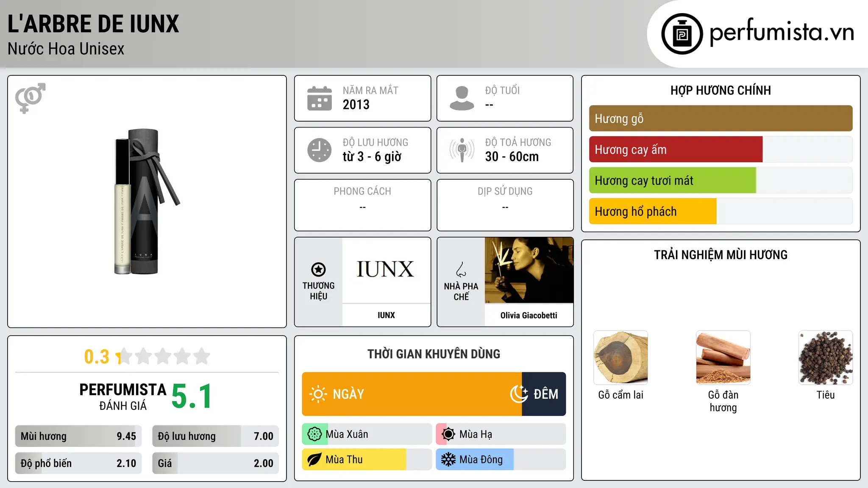The height and width of the screenshot is (488, 868).
Task: Click the từ 3 - 6 giờ longevity value
Action: pyautogui.click(x=372, y=157)
